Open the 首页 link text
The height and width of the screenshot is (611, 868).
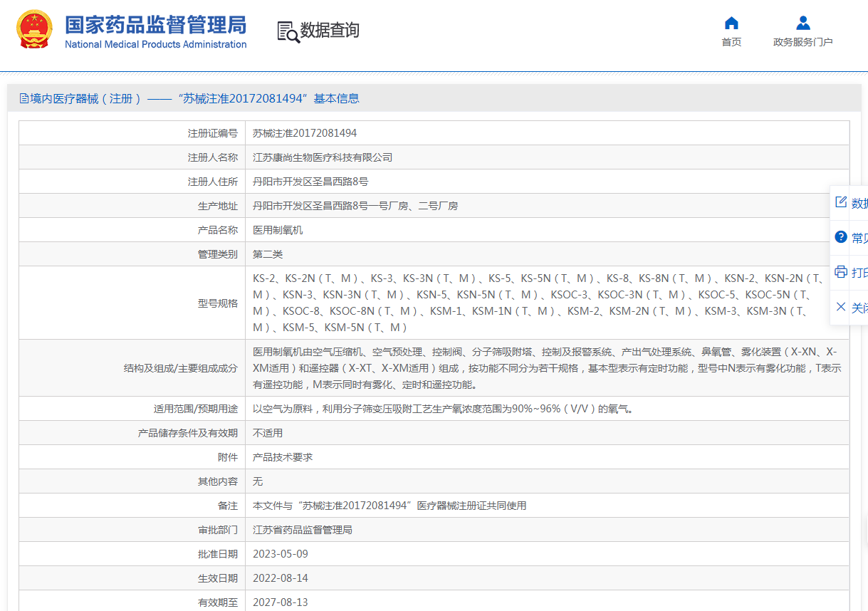(x=731, y=42)
